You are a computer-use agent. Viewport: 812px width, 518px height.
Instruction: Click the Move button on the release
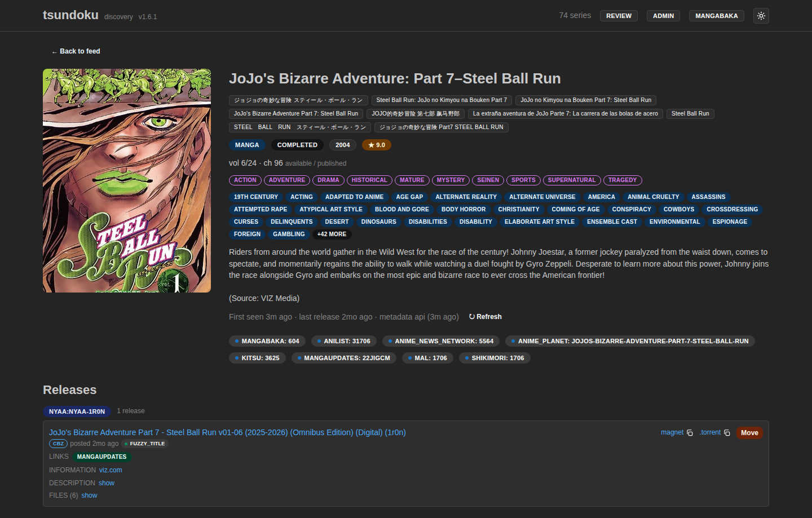[749, 433]
